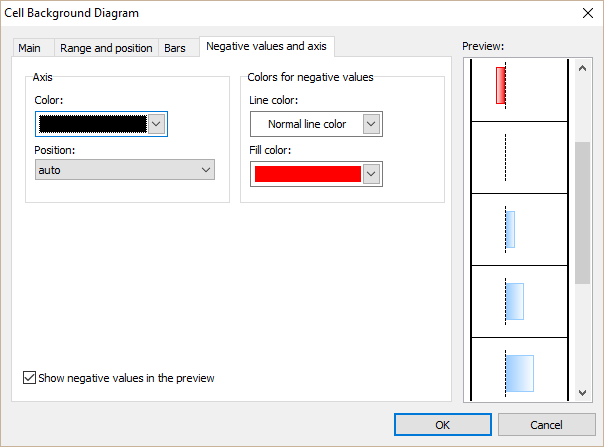Viewport: 604px width, 447px height.
Task: Open the Position dropdown set to auto
Action: click(x=125, y=170)
